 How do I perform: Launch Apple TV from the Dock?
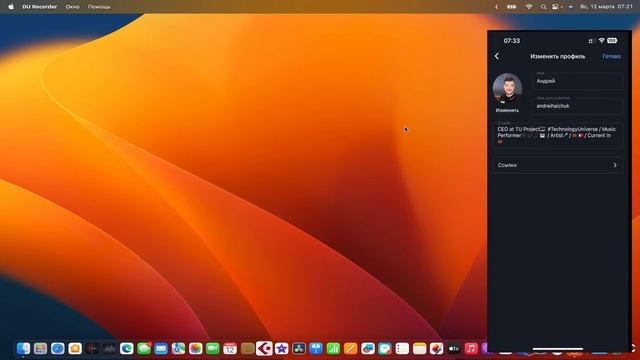click(453, 348)
